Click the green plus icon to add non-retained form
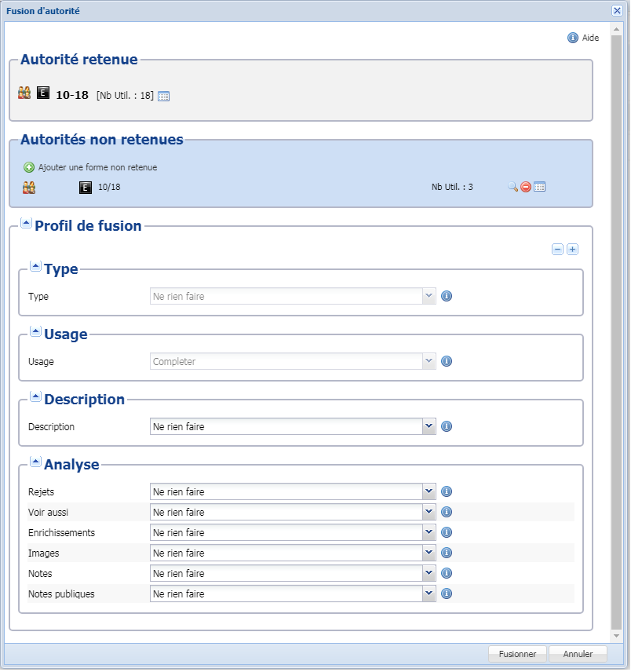Image resolution: width=631 pixels, height=672 pixels. click(x=29, y=167)
